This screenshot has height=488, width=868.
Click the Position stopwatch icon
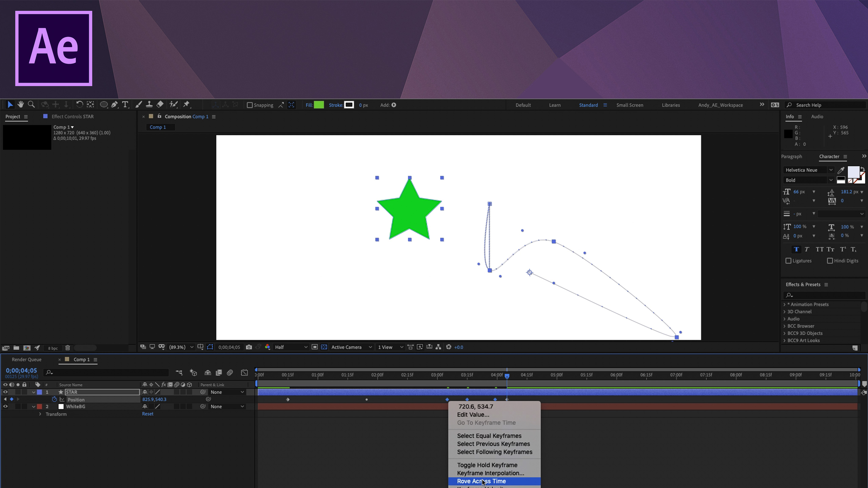(54, 400)
